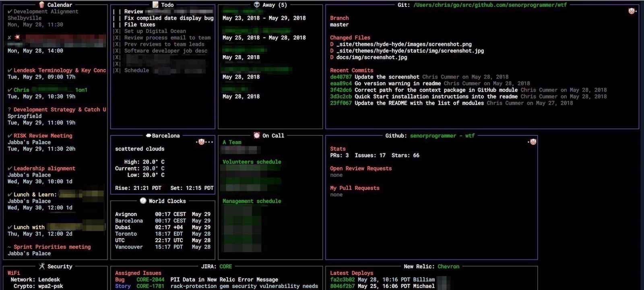Viewport: 644px width, 290px height.
Task: Click the emoji indicator in Barcelona weather panel
Action: coord(202,142)
